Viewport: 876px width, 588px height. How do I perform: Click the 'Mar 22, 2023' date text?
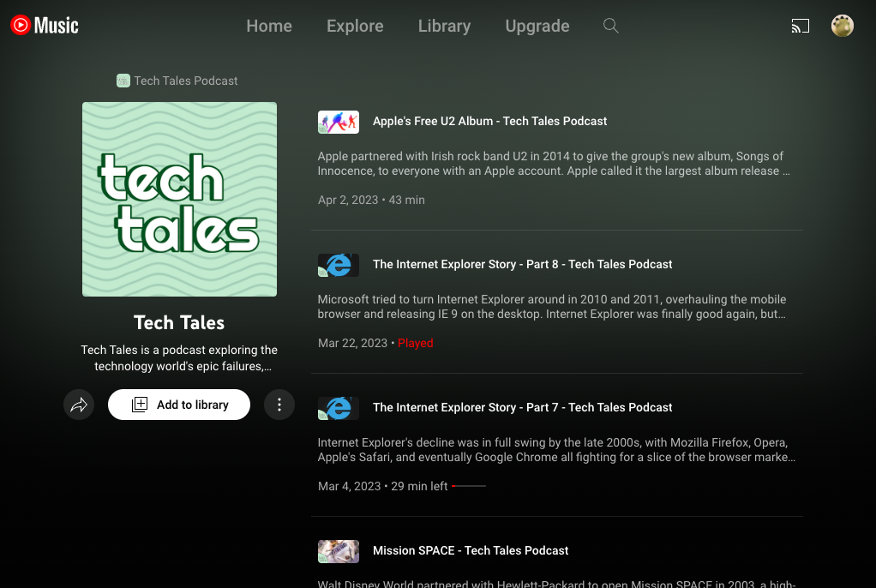[352, 343]
